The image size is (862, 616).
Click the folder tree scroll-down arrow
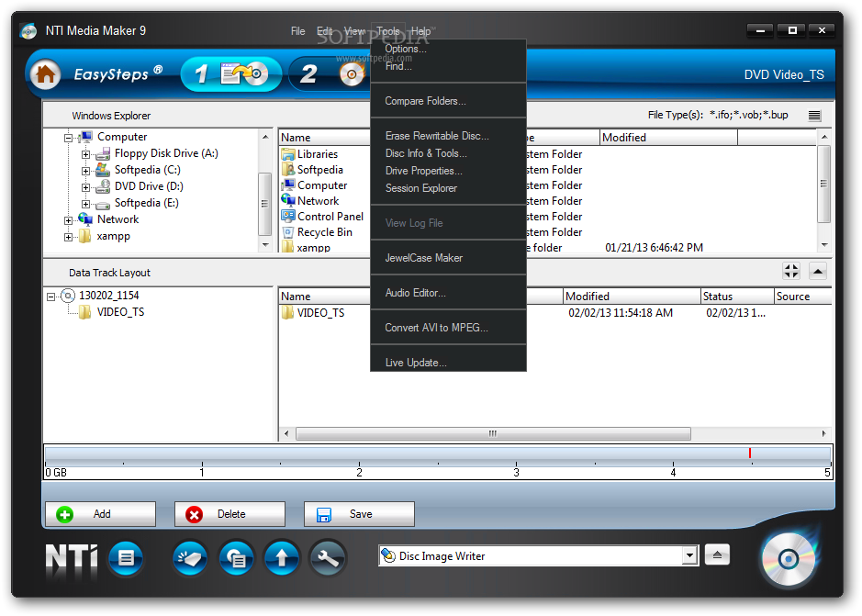pyautogui.click(x=265, y=245)
